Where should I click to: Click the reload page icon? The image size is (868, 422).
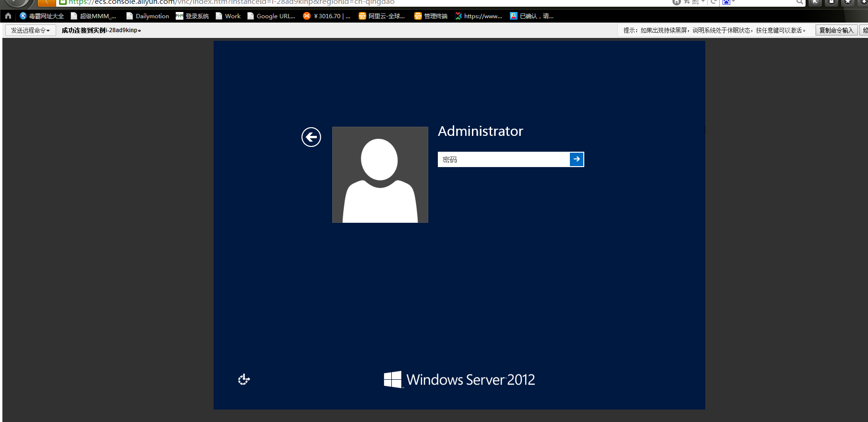(x=713, y=2)
